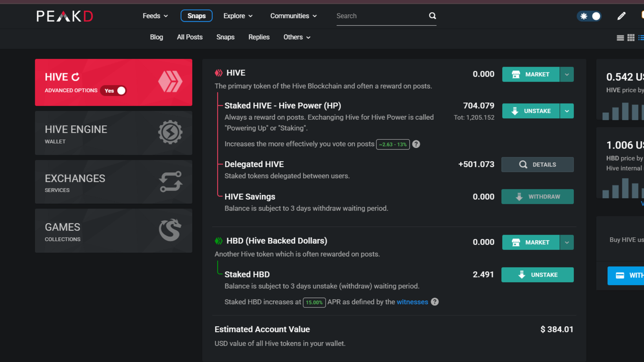The width and height of the screenshot is (644, 362).
Task: Open the Replies tab
Action: click(x=259, y=37)
